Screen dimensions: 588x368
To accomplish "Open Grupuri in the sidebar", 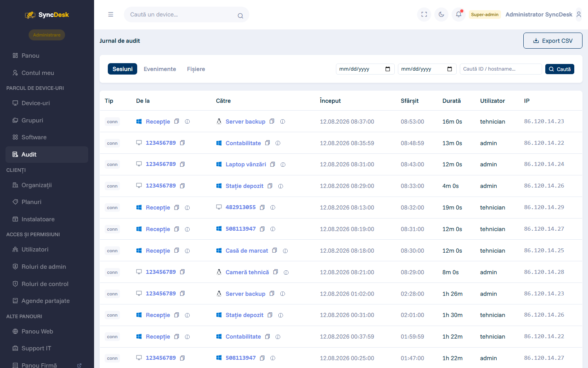I will click(x=47, y=120).
